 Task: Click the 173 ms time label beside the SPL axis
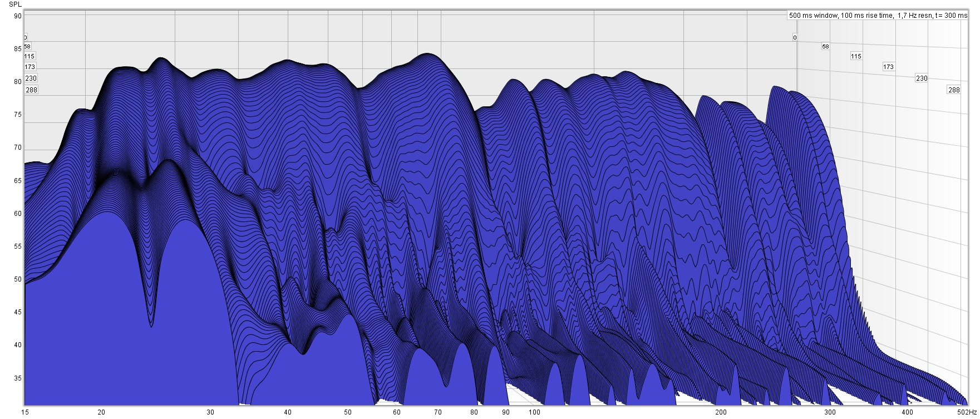point(29,67)
